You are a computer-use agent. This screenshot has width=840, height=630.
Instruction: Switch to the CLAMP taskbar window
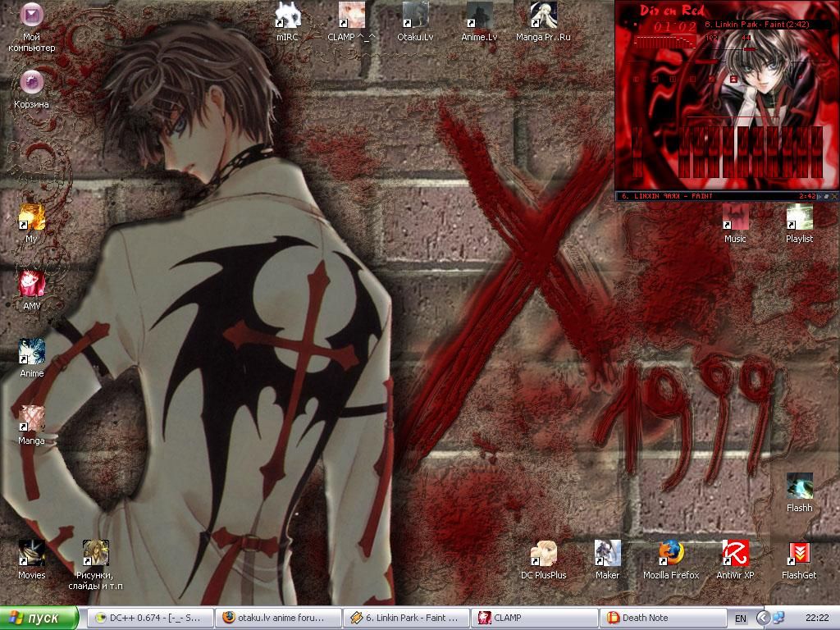click(x=534, y=618)
